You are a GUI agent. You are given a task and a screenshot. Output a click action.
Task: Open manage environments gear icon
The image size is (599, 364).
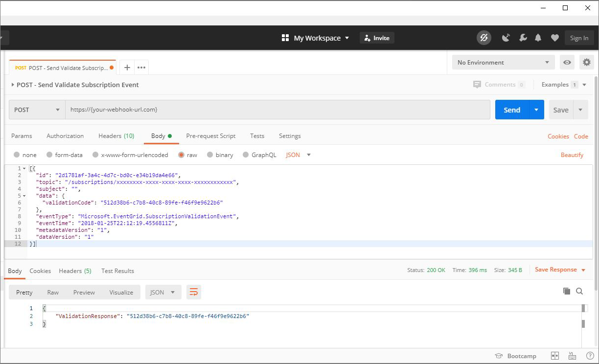586,63
